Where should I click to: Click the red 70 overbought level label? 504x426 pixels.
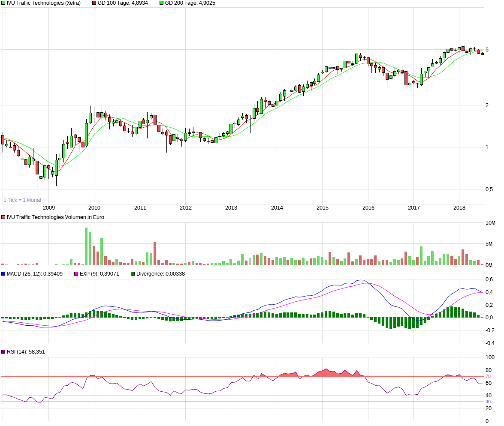pos(488,377)
